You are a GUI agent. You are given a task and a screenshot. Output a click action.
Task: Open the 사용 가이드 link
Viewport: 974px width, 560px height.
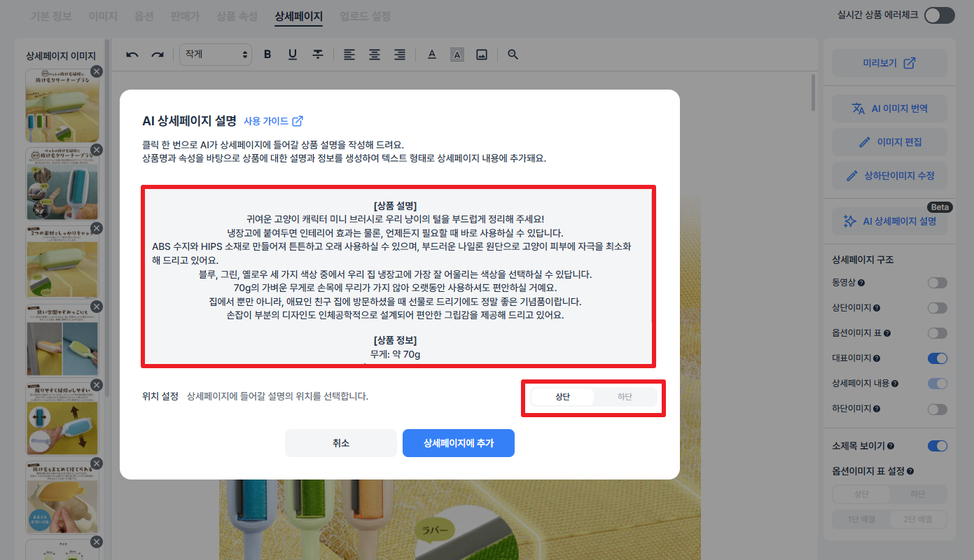pyautogui.click(x=267, y=120)
